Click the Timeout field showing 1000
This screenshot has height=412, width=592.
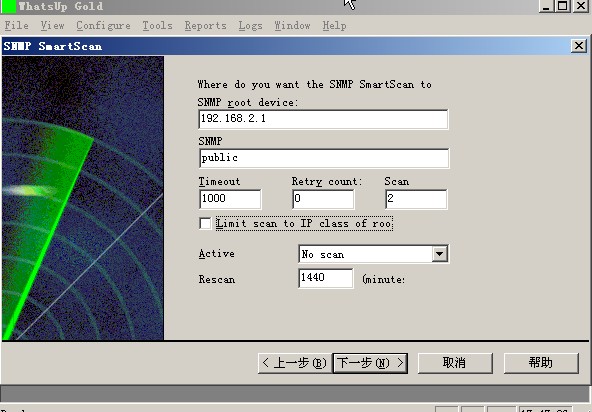tap(230, 199)
